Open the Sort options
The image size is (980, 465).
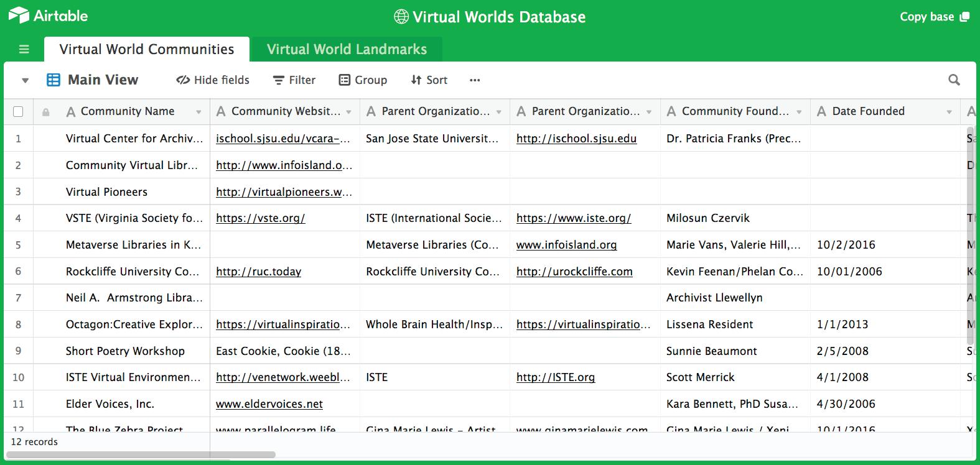click(429, 80)
